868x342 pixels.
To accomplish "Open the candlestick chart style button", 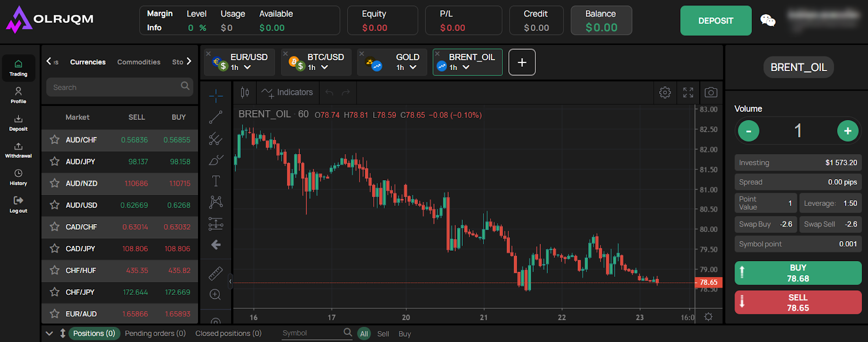I will [x=245, y=93].
